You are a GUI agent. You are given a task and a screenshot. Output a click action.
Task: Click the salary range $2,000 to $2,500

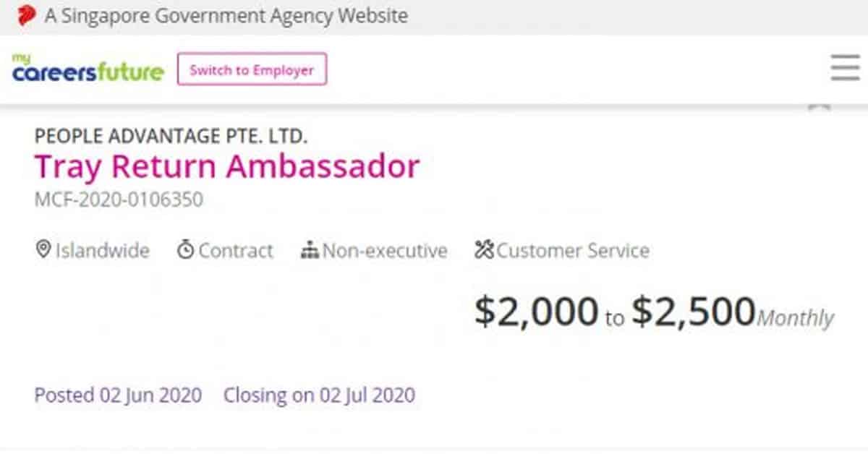coord(615,312)
